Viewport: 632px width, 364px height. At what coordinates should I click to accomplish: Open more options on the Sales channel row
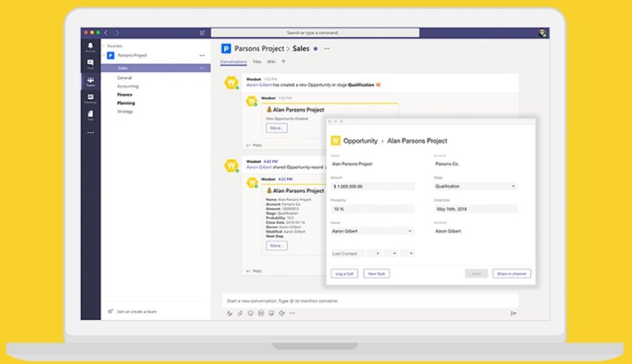pyautogui.click(x=202, y=68)
